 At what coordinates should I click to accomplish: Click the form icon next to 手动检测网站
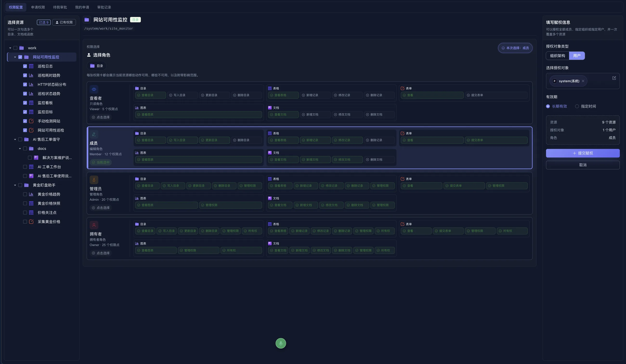click(31, 121)
